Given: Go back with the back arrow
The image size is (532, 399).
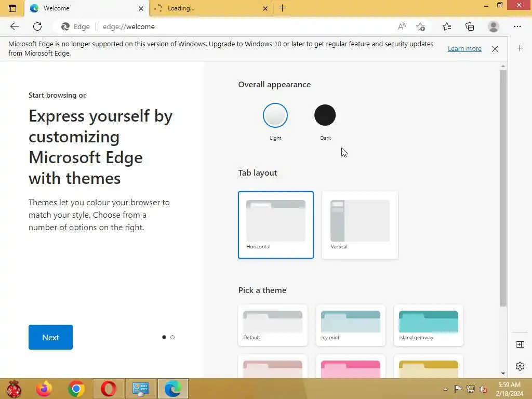Looking at the screenshot, I should click(14, 26).
